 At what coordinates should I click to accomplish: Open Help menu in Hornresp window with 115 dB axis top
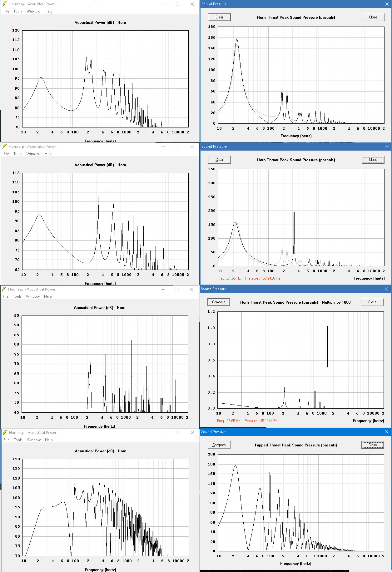coord(48,154)
